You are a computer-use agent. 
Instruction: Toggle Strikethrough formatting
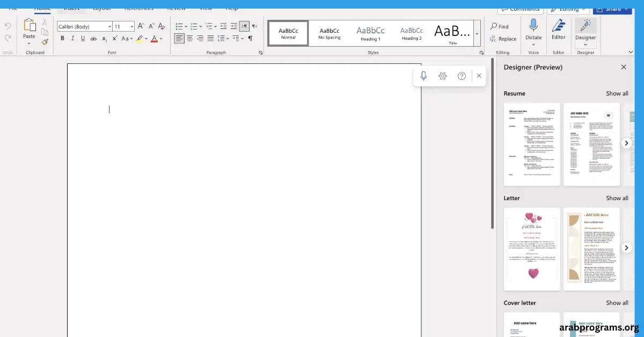[x=93, y=39]
